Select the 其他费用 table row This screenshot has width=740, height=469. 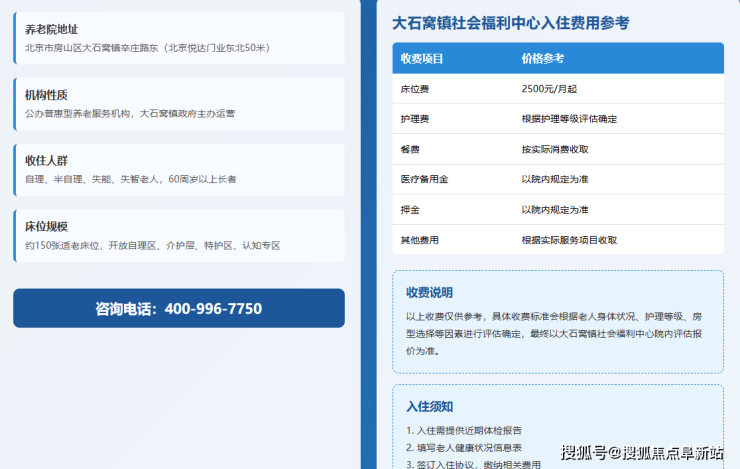tap(558, 240)
